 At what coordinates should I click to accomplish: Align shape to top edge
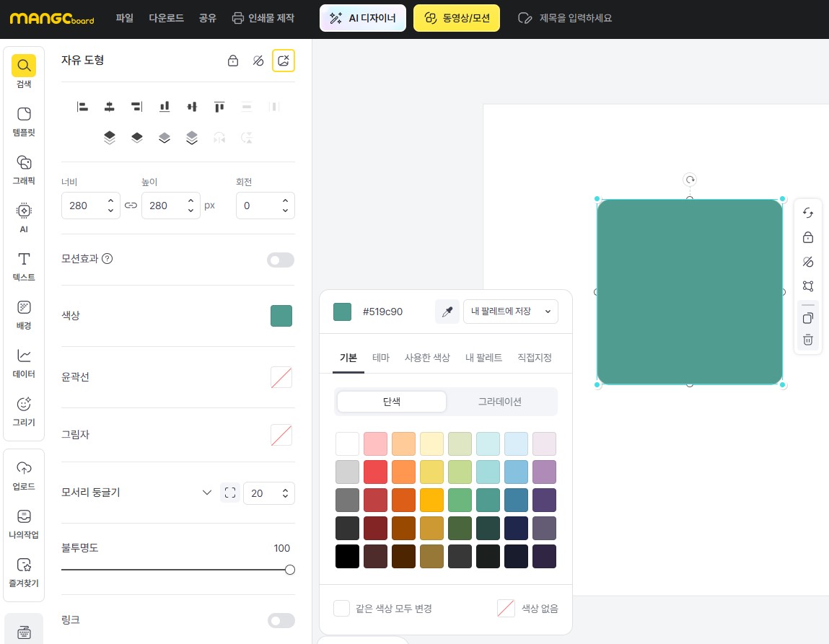coord(219,107)
